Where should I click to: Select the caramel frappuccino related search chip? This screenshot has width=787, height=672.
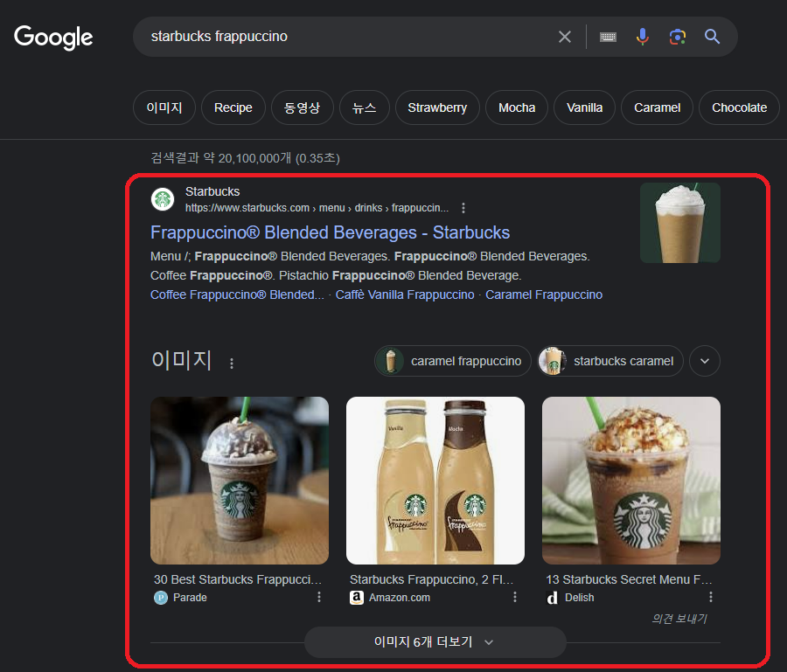point(452,360)
